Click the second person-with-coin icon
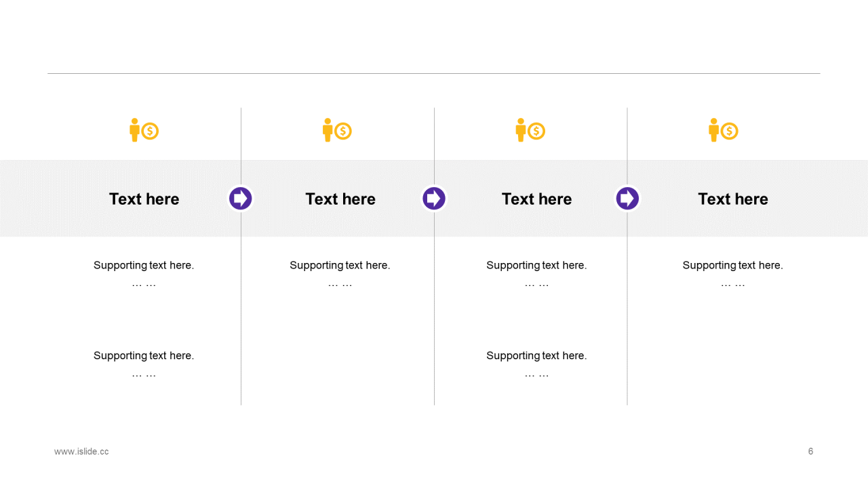 [x=337, y=130]
